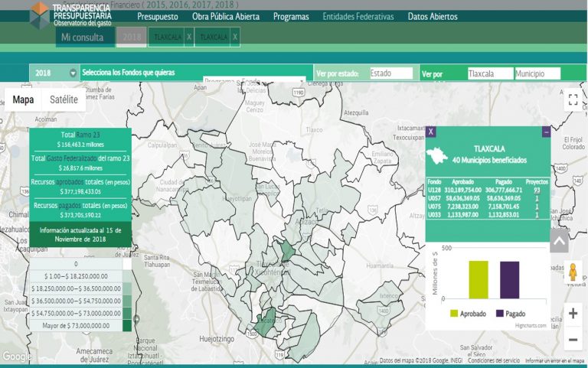Remove the second TLAXCALA tag with X
The height and width of the screenshot is (368, 588).
(x=235, y=37)
